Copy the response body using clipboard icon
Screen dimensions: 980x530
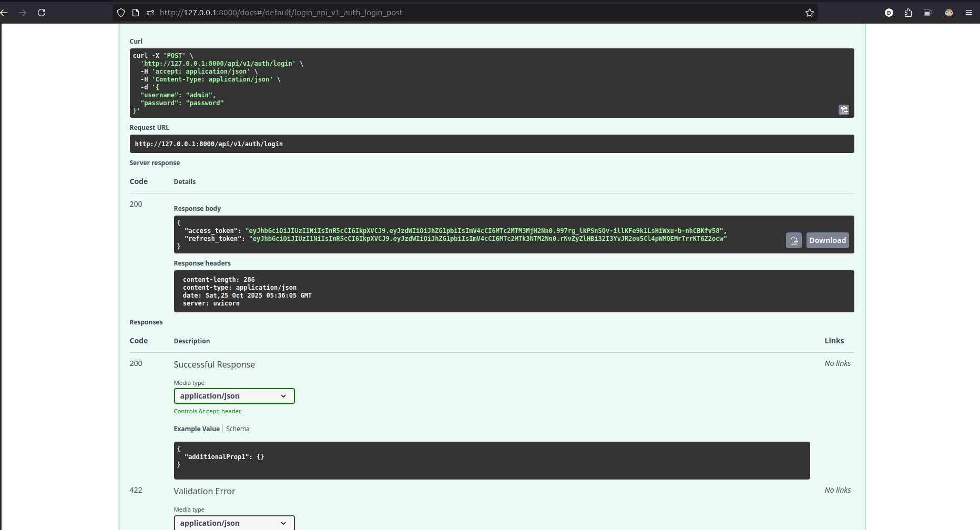[794, 240]
